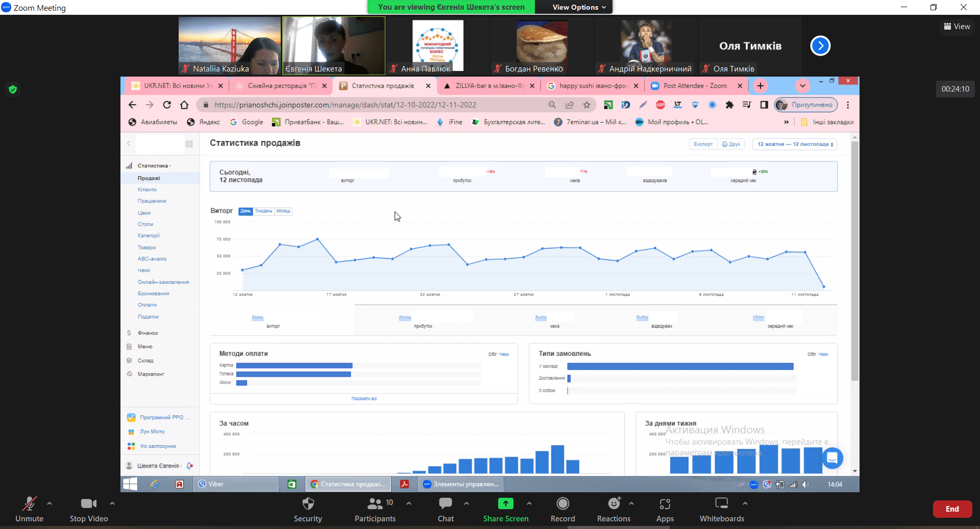Viewport: 980px width, 529px height.
Task: Click green Share Screen icon
Action: click(x=505, y=503)
